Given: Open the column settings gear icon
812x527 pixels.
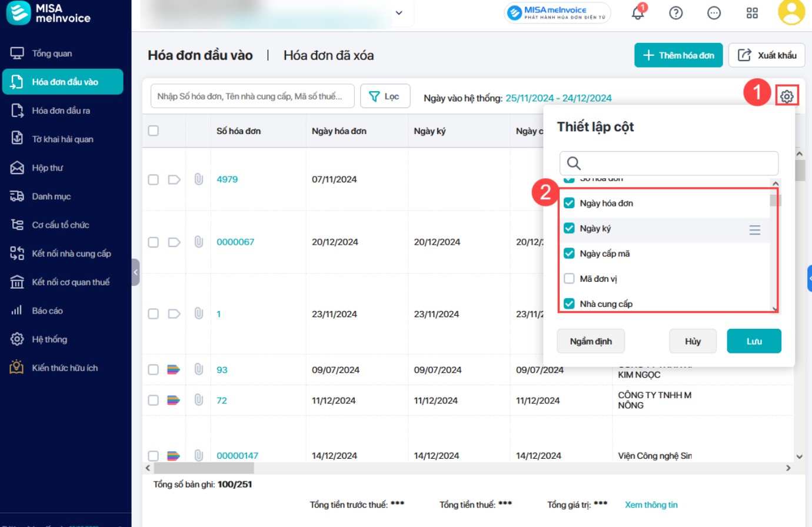Looking at the screenshot, I should pos(787,96).
